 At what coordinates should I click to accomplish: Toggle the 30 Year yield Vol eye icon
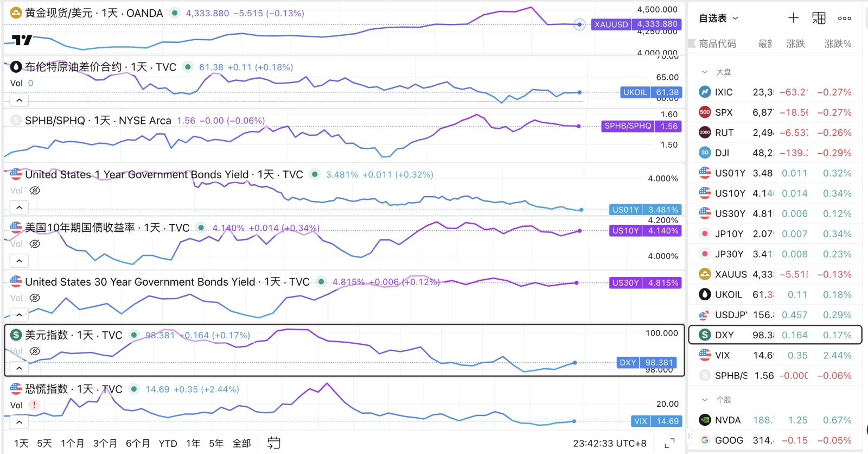[35, 298]
